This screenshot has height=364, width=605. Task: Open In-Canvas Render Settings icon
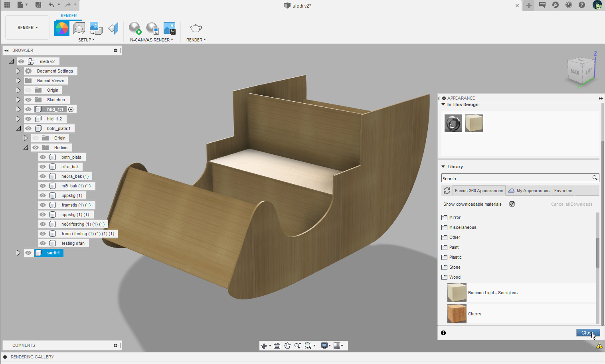point(152,28)
